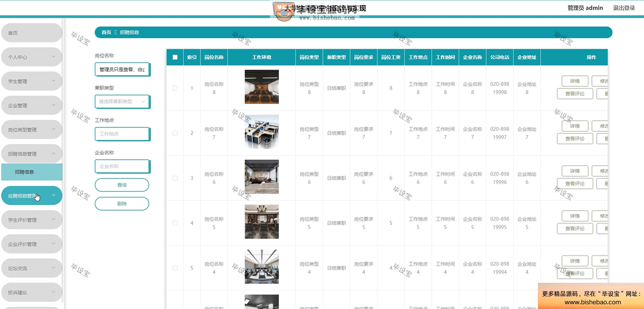
Task: Click phone cell 020-89819997
Action: click(x=499, y=133)
